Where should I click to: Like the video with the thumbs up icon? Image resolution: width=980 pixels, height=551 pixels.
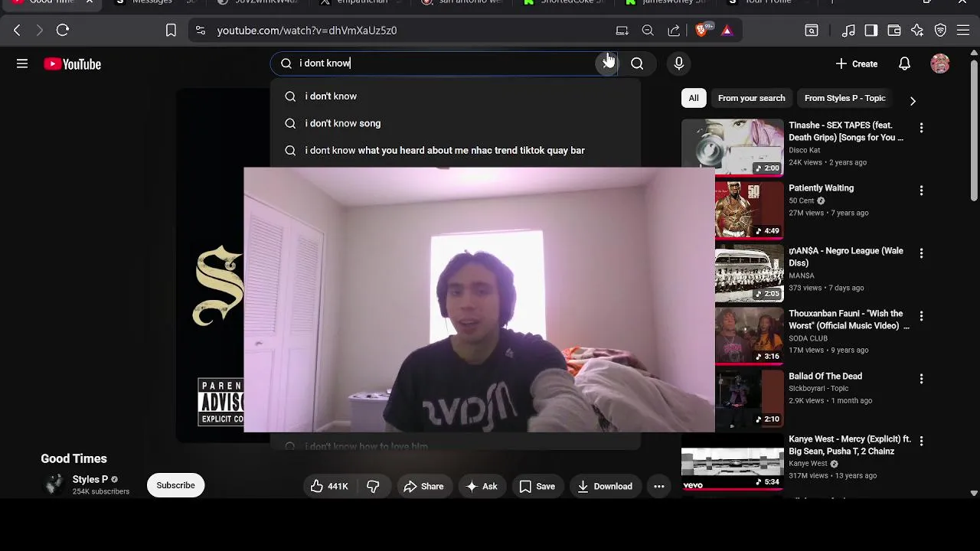pyautogui.click(x=329, y=486)
